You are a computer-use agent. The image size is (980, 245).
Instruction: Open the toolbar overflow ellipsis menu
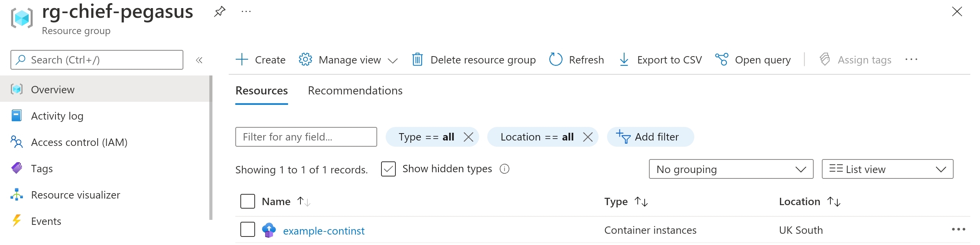tap(911, 60)
